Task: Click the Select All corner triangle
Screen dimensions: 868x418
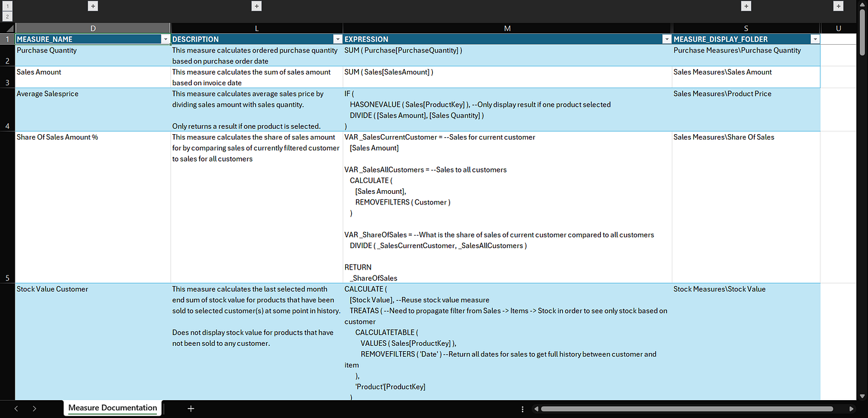Action: [x=7, y=28]
